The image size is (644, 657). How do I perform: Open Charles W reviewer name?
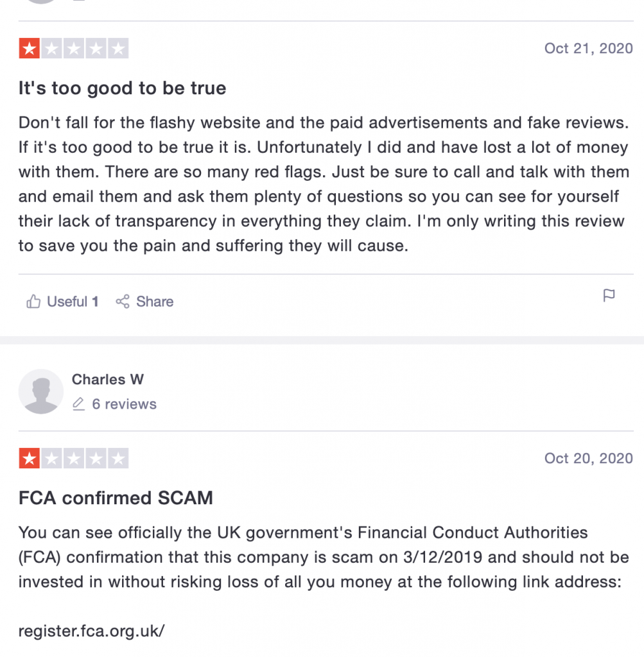[x=108, y=379]
